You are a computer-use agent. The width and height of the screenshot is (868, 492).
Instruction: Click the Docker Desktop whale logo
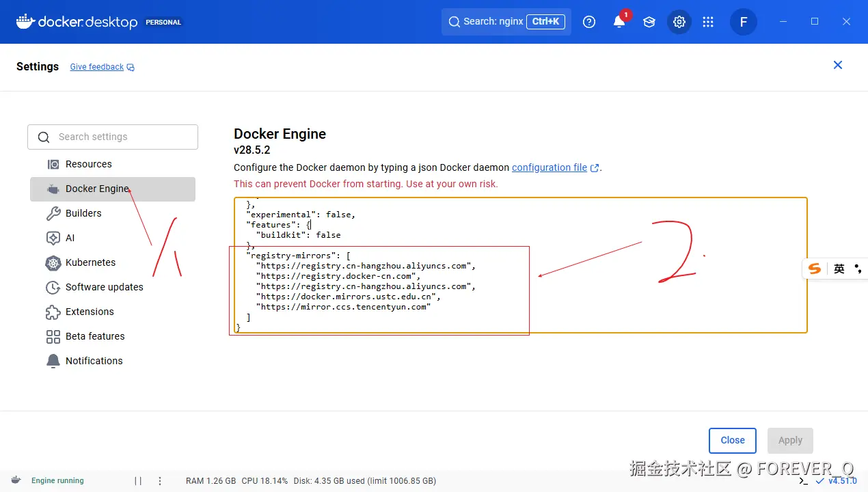25,22
